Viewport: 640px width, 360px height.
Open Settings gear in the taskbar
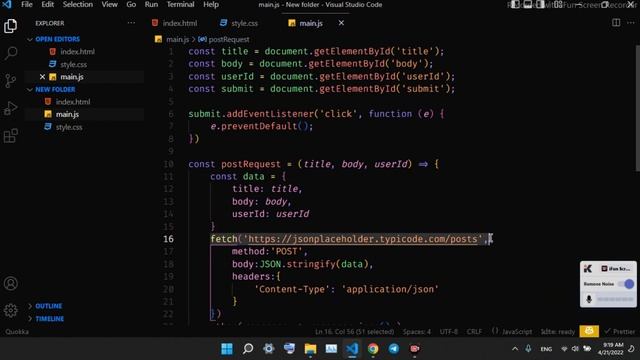(x=269, y=349)
